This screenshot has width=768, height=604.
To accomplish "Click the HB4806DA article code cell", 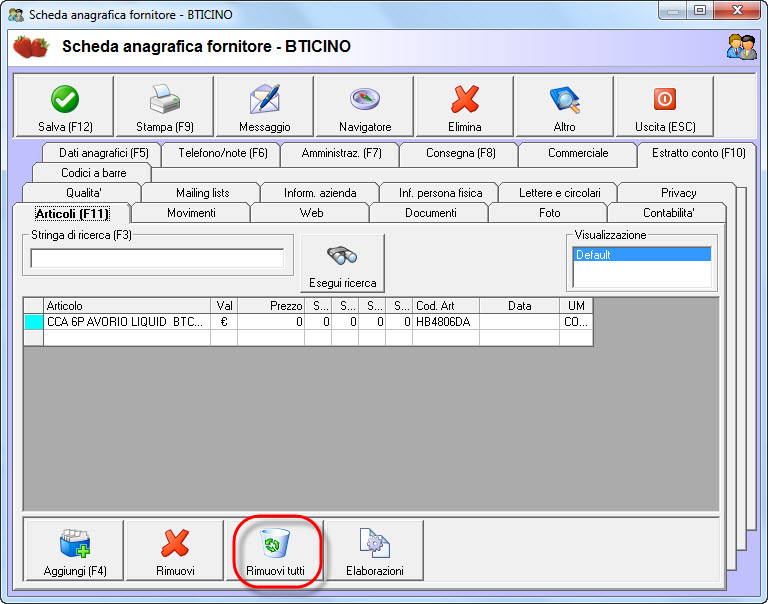I will coord(446,322).
